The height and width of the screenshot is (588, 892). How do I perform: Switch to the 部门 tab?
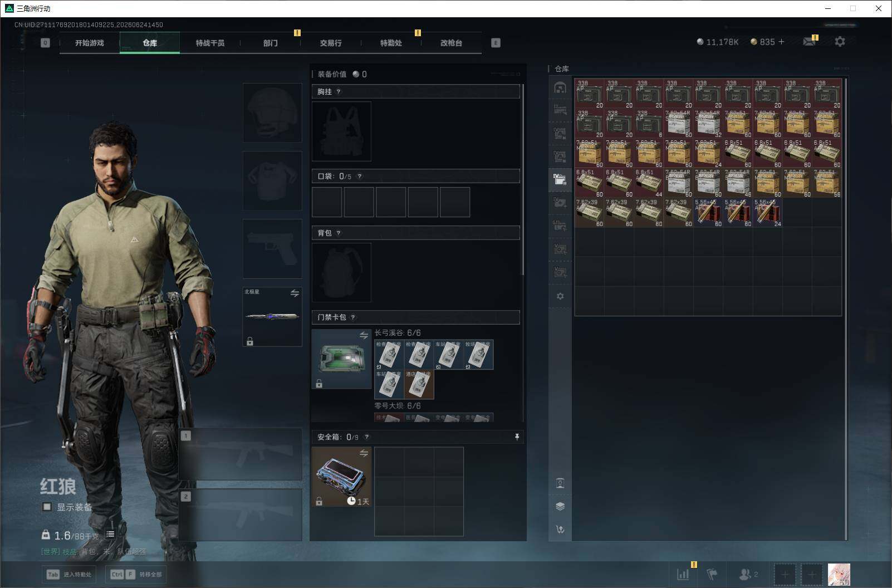click(271, 43)
